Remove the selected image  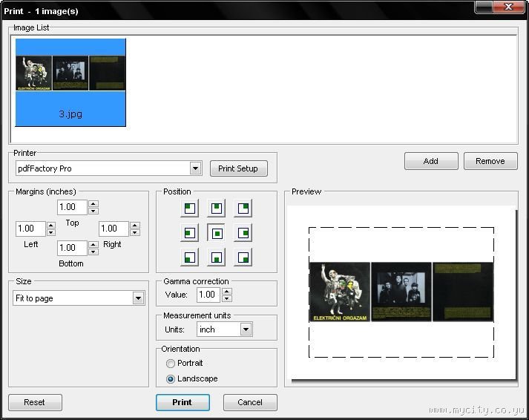click(x=490, y=161)
